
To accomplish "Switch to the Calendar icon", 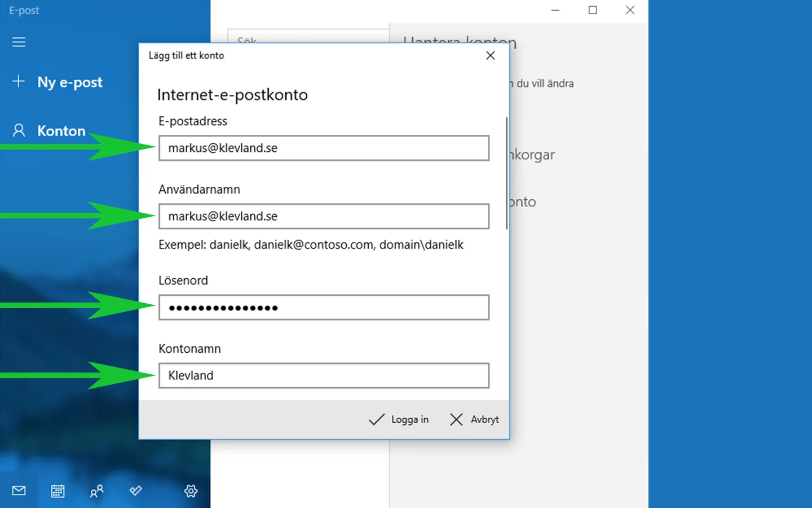I will coord(57,491).
